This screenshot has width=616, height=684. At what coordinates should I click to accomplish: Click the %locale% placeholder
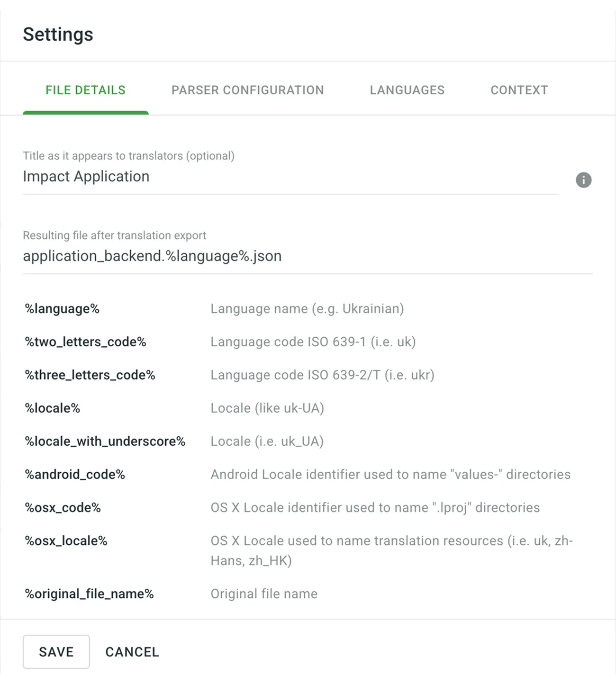(53, 408)
